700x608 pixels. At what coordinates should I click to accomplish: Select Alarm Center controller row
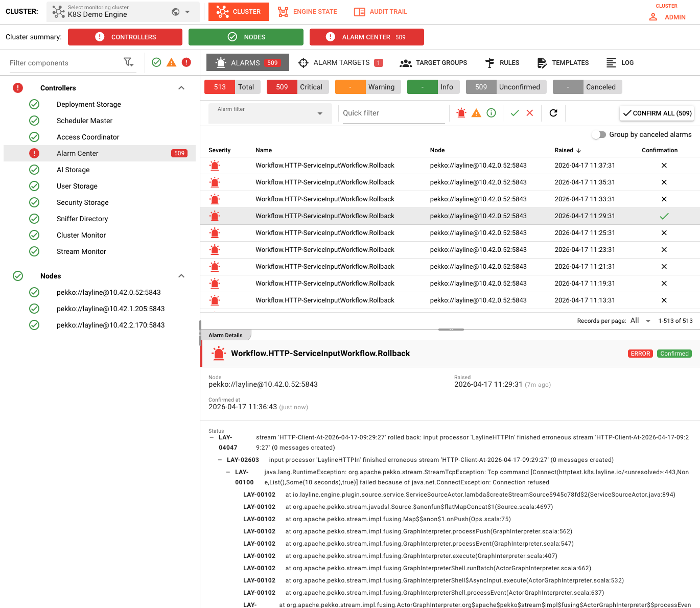(x=100, y=153)
